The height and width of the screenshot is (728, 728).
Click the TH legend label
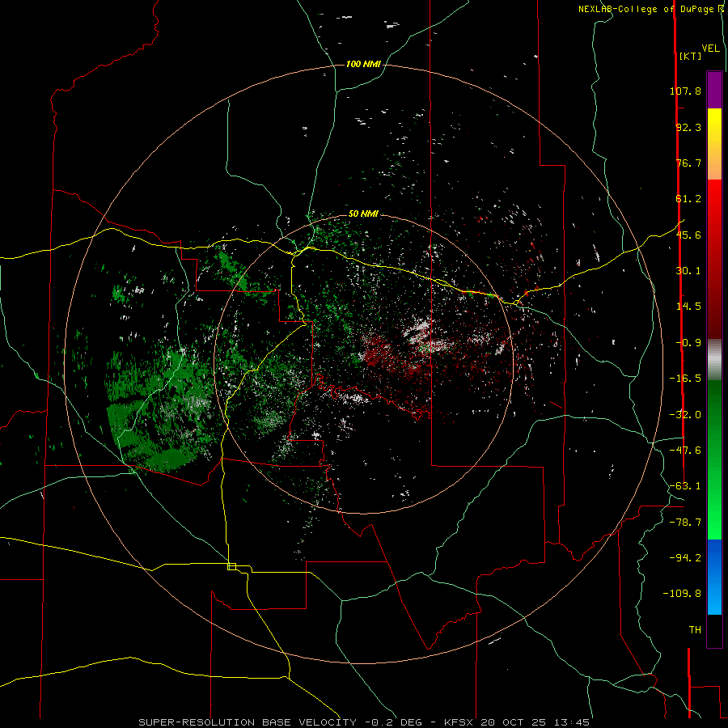(x=695, y=630)
